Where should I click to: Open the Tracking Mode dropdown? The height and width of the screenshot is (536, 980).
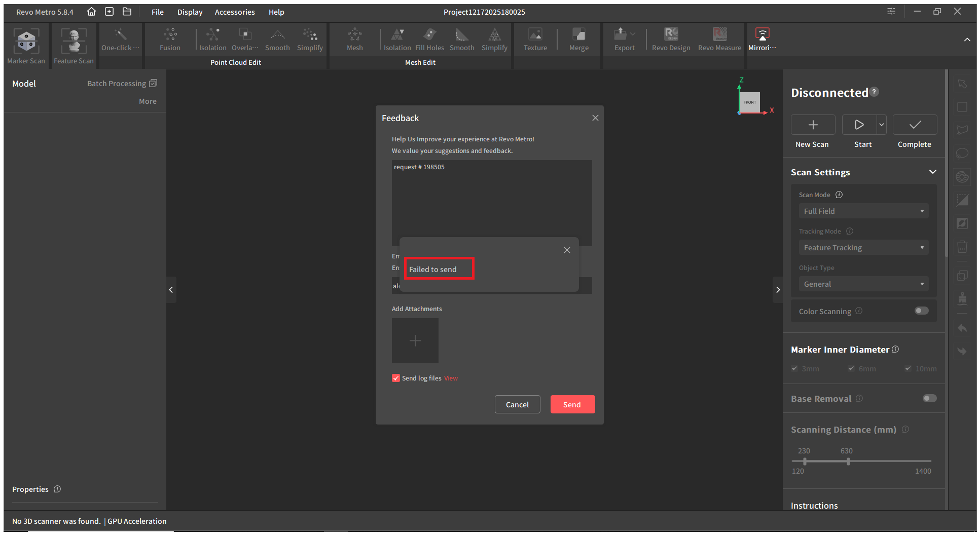(863, 248)
